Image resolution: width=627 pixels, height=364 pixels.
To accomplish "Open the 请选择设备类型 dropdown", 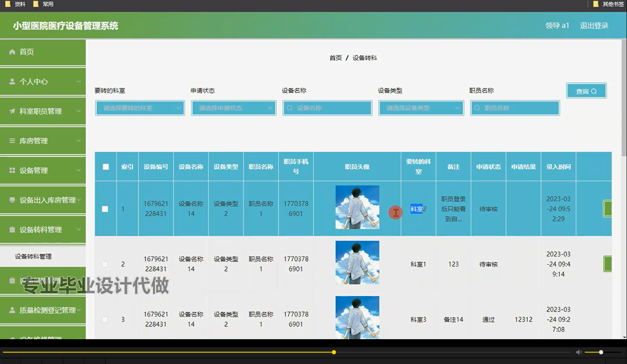I will pos(421,108).
